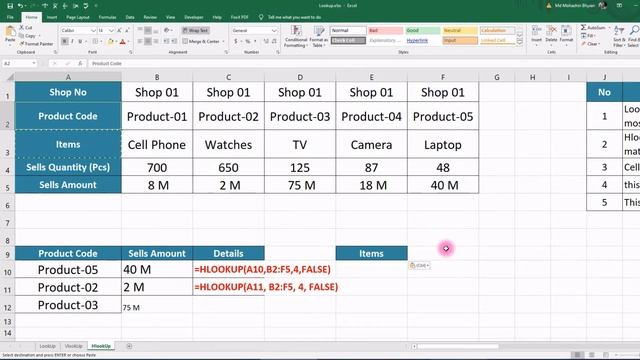
Task: Click the formula bar
Action: click(363, 63)
